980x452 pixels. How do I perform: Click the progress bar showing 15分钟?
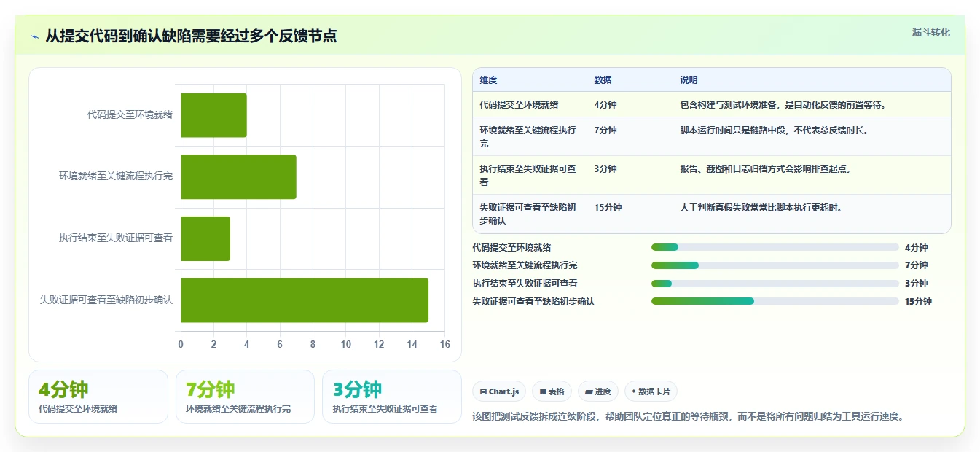coord(775,301)
